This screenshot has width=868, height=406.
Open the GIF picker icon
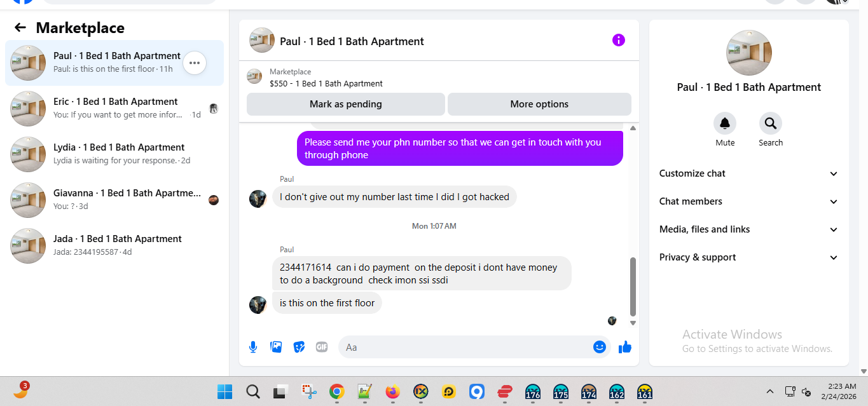(x=322, y=347)
